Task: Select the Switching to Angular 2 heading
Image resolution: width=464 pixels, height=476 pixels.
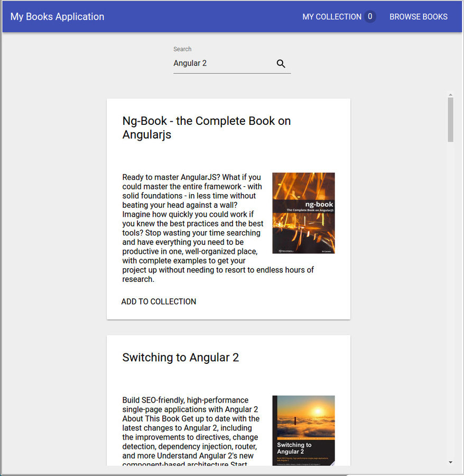Action: tap(180, 358)
